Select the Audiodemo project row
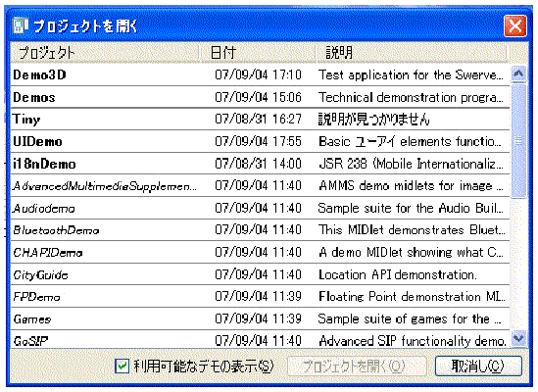Screen dimensions: 538x392 tap(260, 208)
